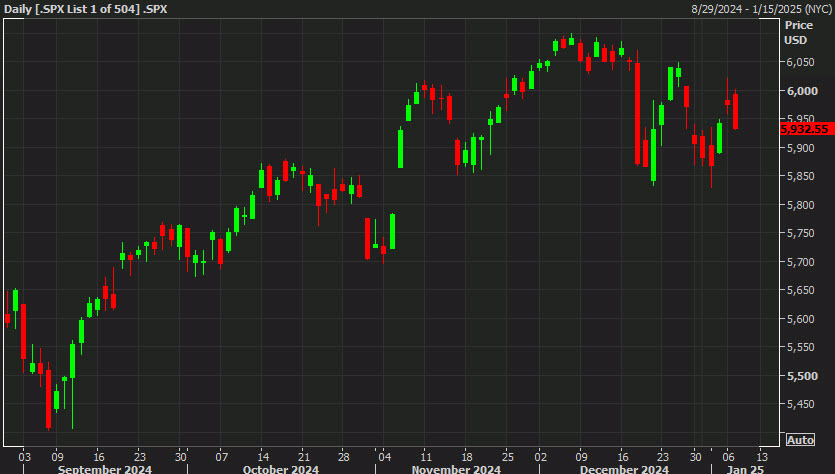Click the 'Price USD' axis label
This screenshot has width=835, height=474.
pyautogui.click(x=798, y=32)
